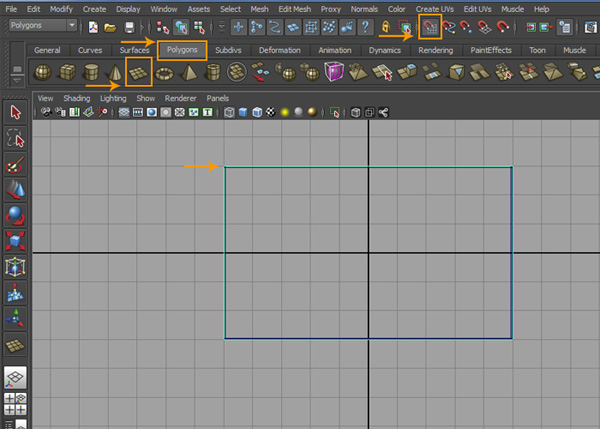Click the Save Scene disk icon
Screen dimensions: 600x429
pos(129,27)
